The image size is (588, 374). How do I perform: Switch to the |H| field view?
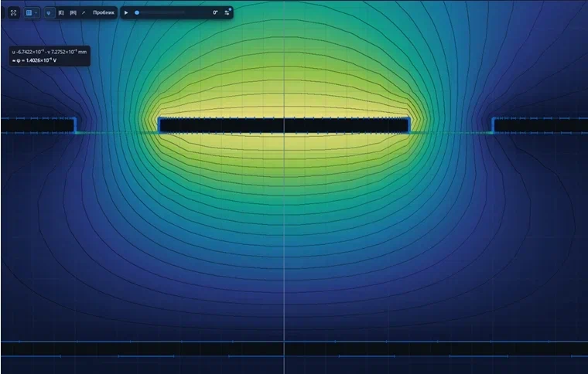pos(73,12)
